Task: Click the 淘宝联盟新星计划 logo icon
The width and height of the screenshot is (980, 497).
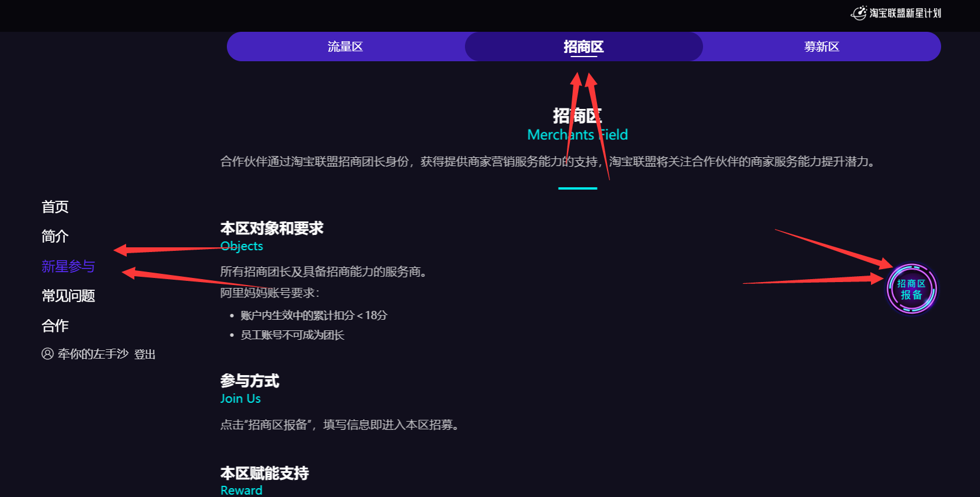Action: point(859,13)
